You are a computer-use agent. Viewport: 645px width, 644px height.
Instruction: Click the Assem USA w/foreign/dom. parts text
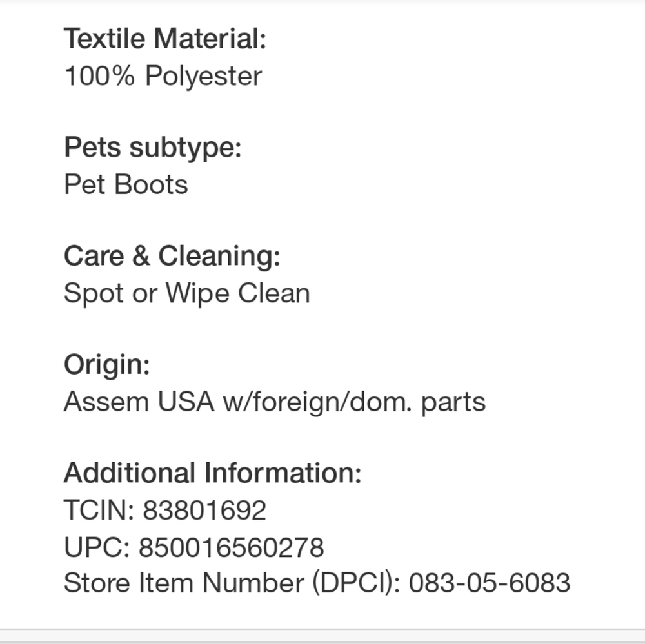[x=274, y=402]
